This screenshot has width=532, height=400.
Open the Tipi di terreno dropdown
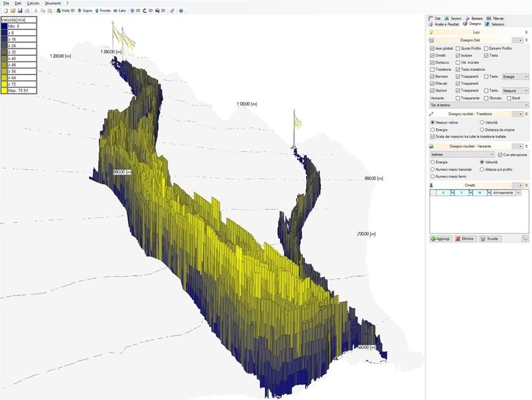(479, 104)
